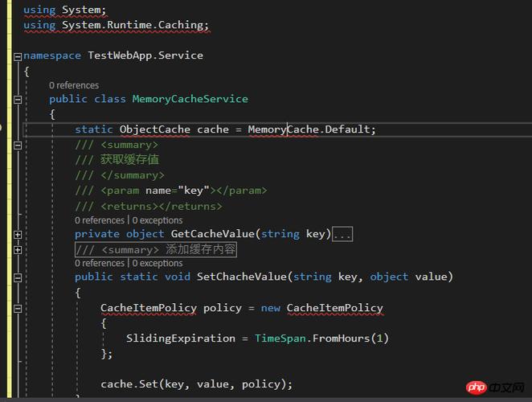Click 'CacheItemPolicy policy' declaration type
This screenshot has width=532, height=402.
coord(149,308)
